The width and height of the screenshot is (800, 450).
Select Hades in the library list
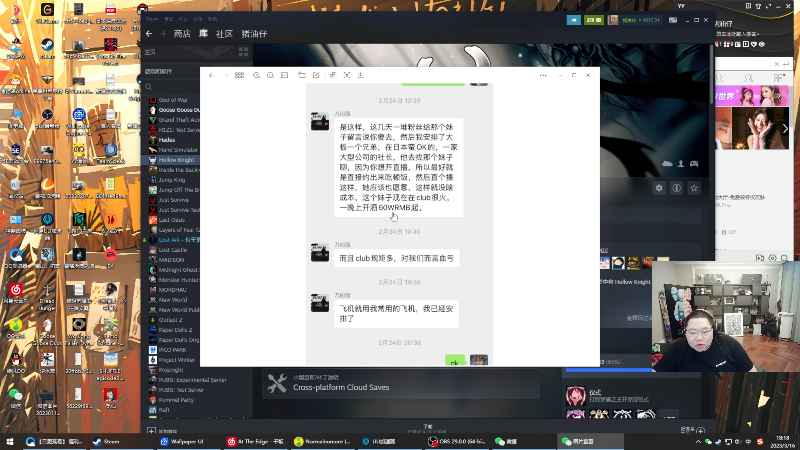click(167, 140)
